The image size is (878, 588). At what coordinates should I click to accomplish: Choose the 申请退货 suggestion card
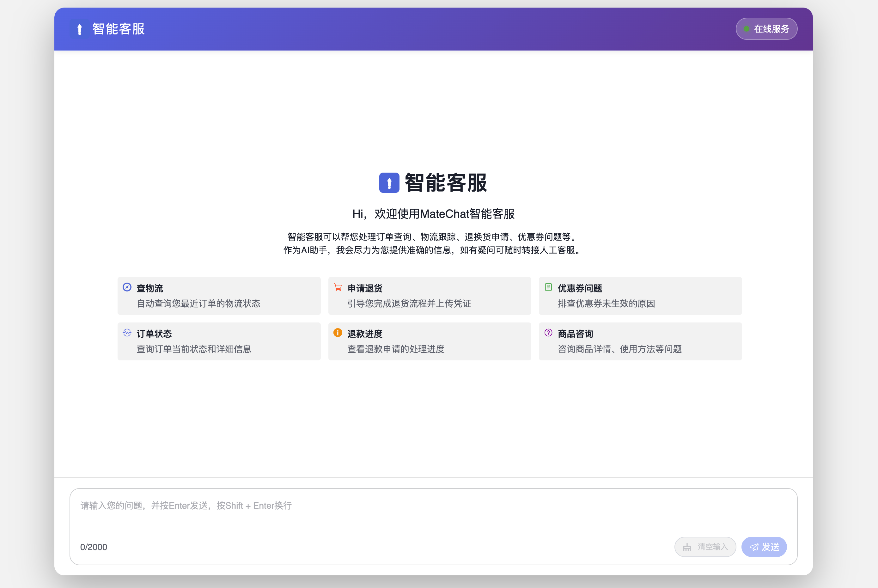[430, 296]
